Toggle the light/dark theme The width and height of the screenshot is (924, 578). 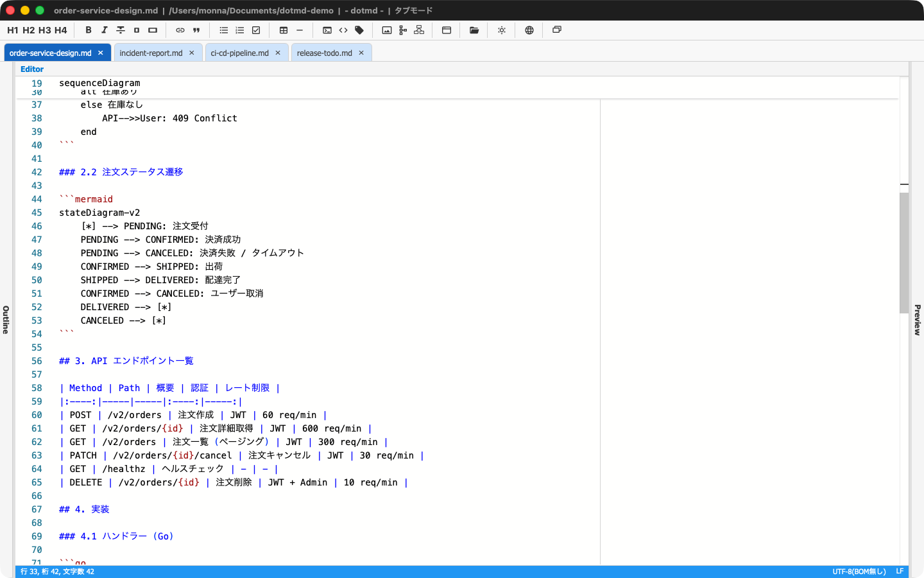point(502,30)
